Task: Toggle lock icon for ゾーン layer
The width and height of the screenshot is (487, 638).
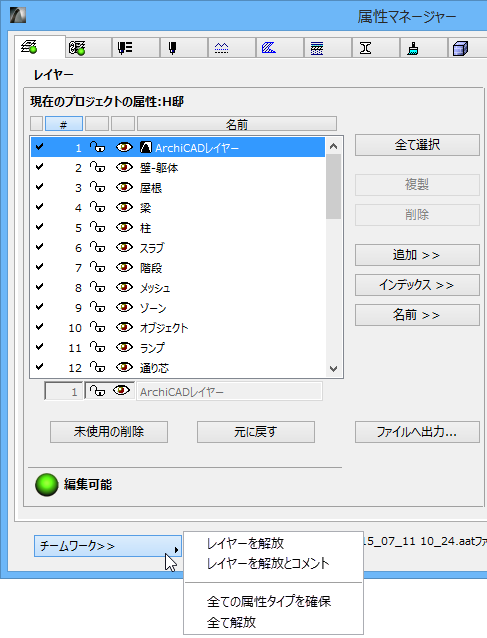Action: pos(97,307)
